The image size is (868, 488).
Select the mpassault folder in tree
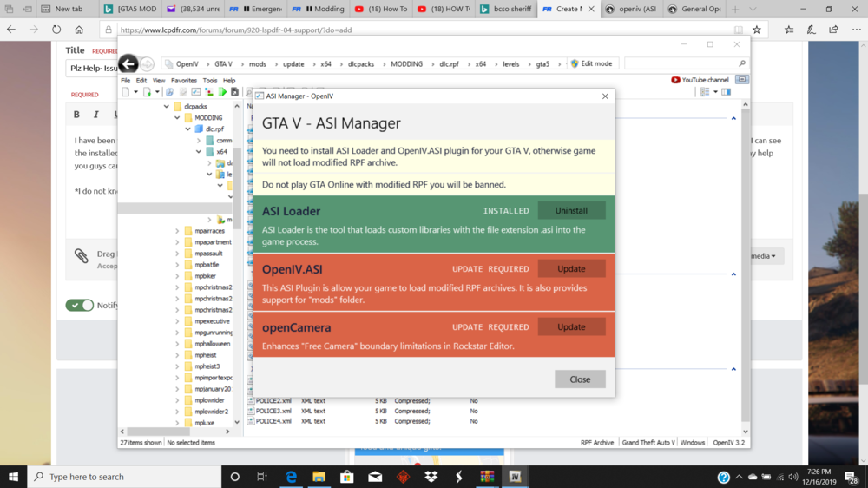[x=208, y=254]
